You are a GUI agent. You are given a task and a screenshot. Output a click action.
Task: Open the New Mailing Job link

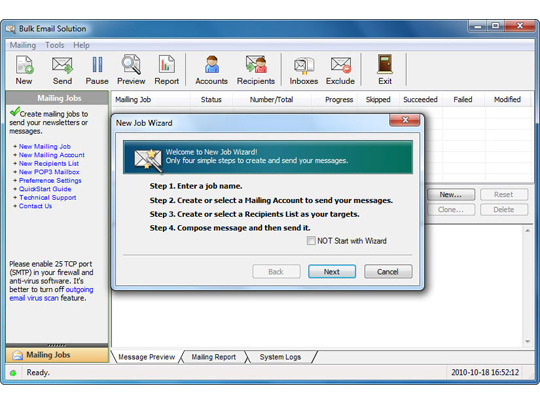[x=45, y=146]
